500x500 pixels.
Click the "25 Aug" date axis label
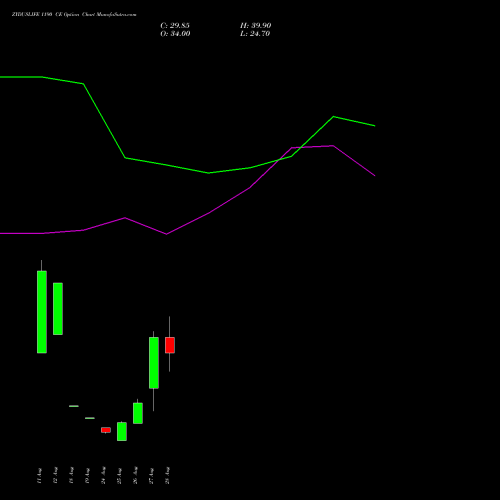tap(119, 476)
